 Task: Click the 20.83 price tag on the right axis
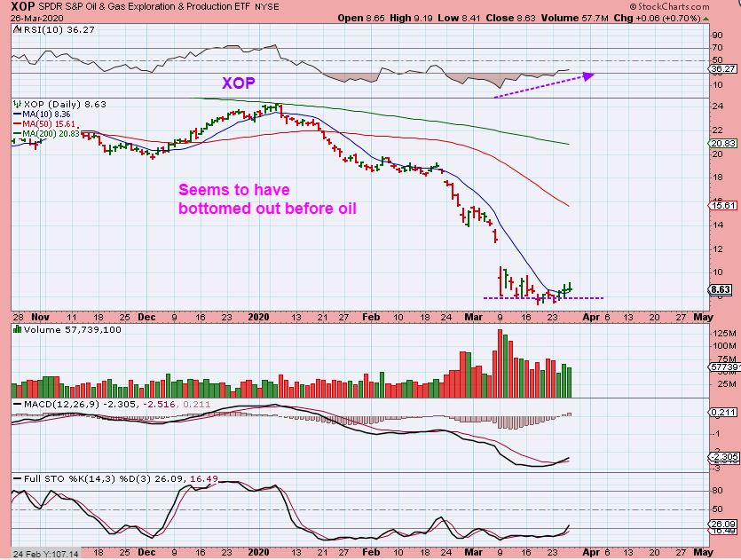click(723, 143)
